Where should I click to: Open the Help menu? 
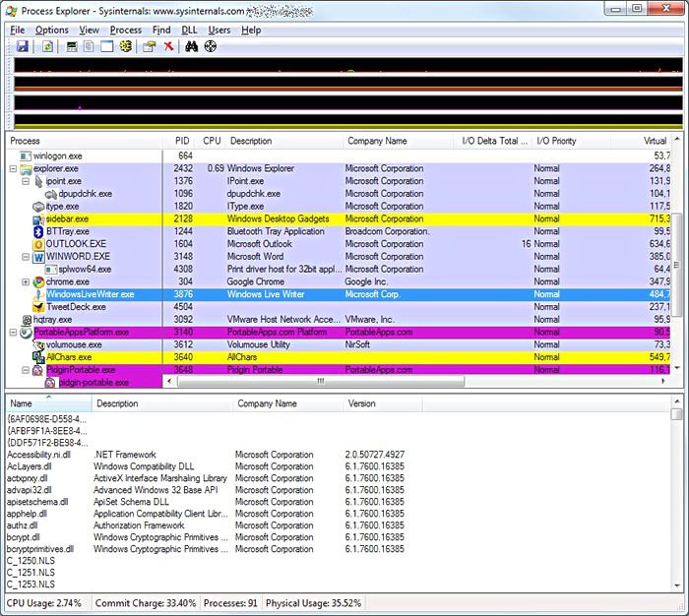coord(251,30)
